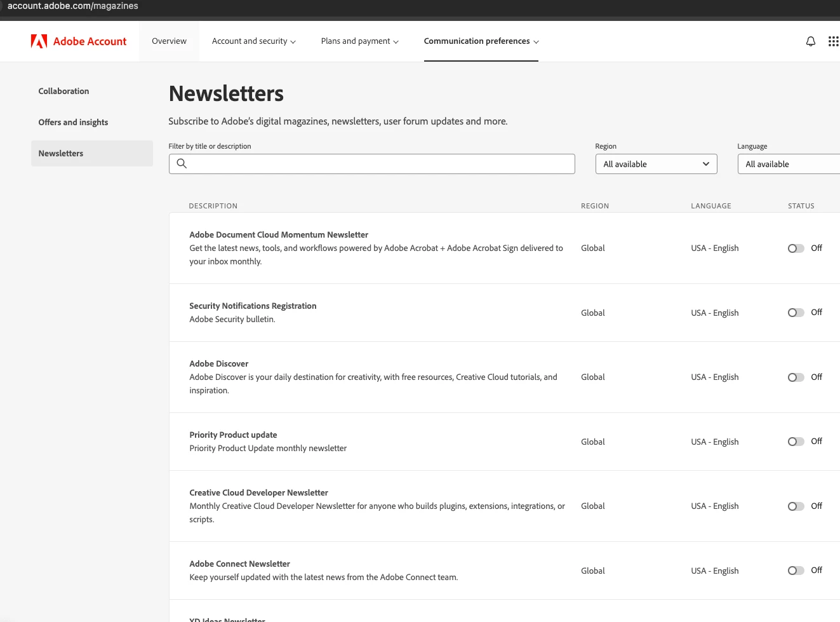Click Global region in Adobe Connect row
Image resolution: width=840 pixels, height=622 pixels.
pyautogui.click(x=593, y=571)
